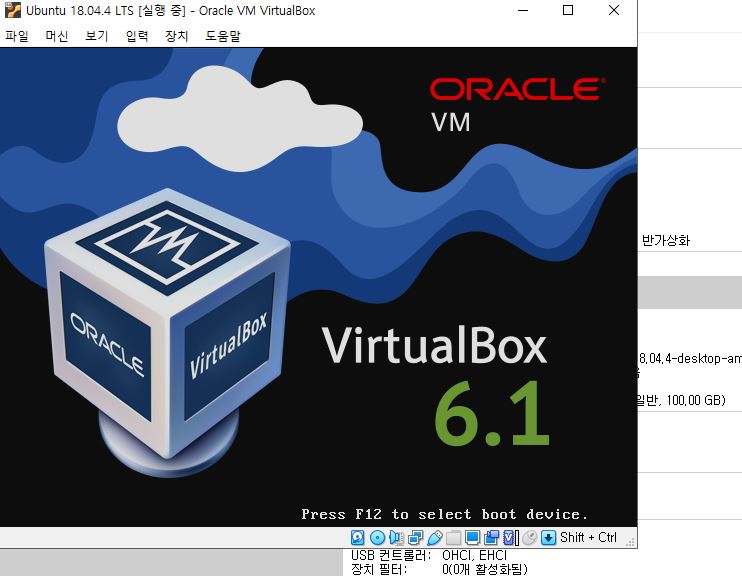Click the optical disc status icon
742x576 pixels.
[x=377, y=538]
